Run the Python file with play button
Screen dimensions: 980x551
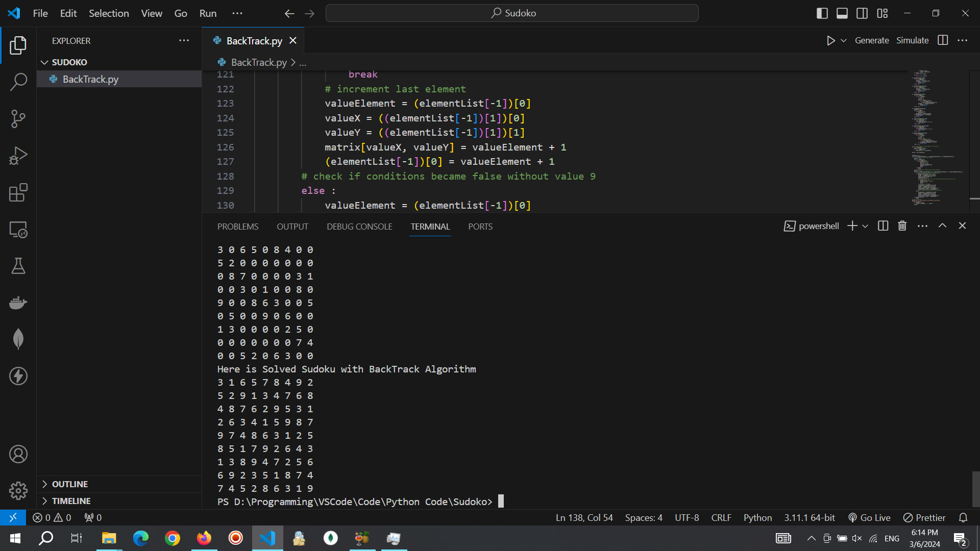coord(830,40)
